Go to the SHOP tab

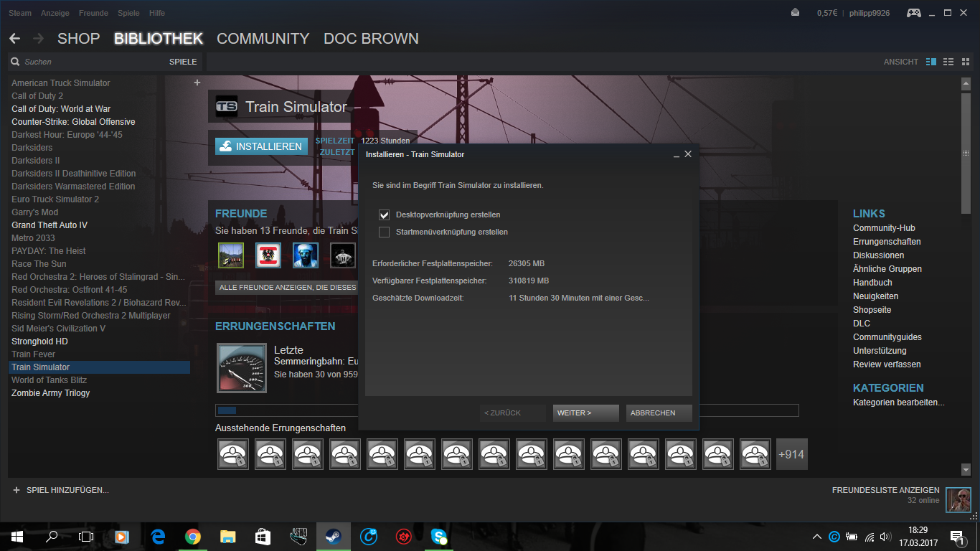click(78, 39)
